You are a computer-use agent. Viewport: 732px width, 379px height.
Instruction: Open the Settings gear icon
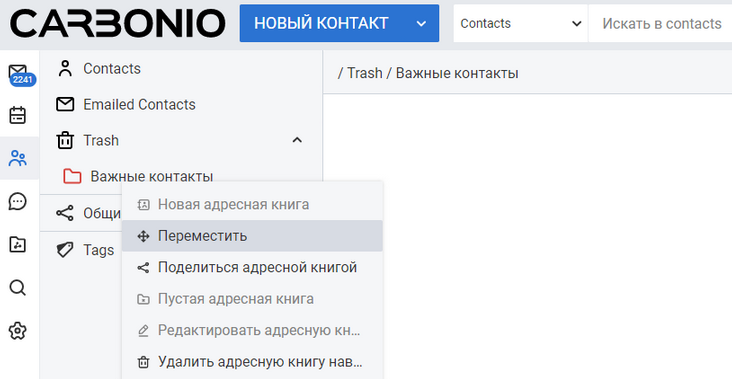(x=18, y=331)
